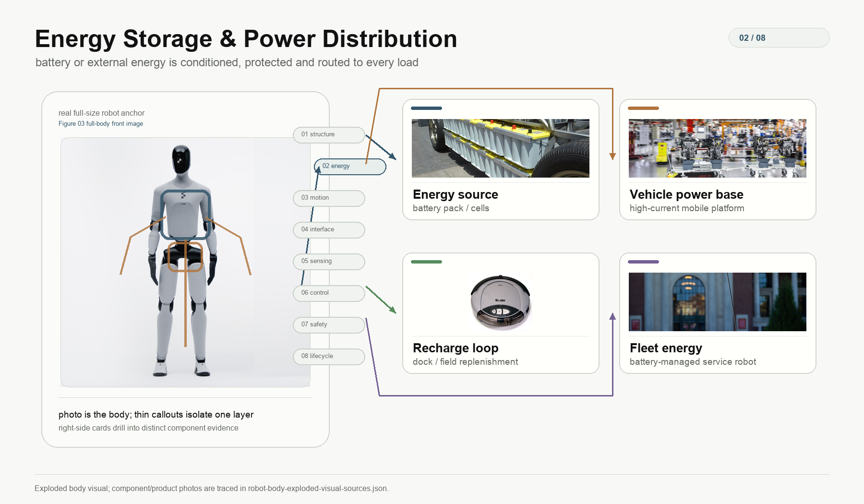The height and width of the screenshot is (504, 864).
Task: Click 'right-side cards drill into' caption line
Action: tap(148, 428)
